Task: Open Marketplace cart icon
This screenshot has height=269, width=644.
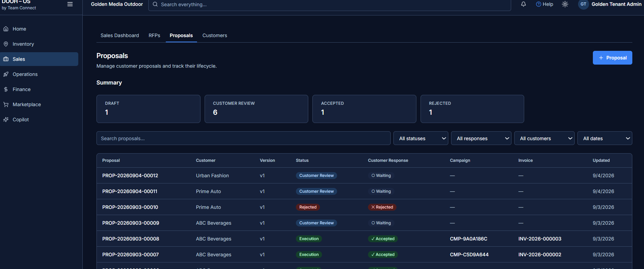Action: tap(6, 104)
